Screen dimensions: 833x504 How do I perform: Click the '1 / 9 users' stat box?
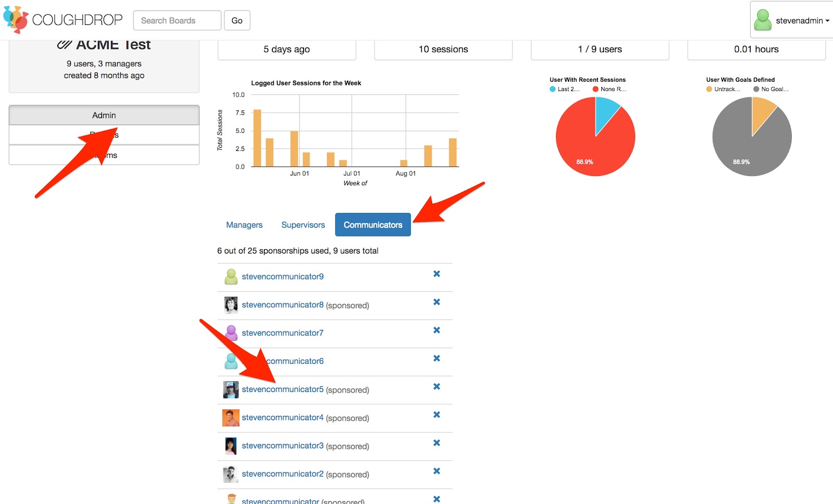point(600,49)
